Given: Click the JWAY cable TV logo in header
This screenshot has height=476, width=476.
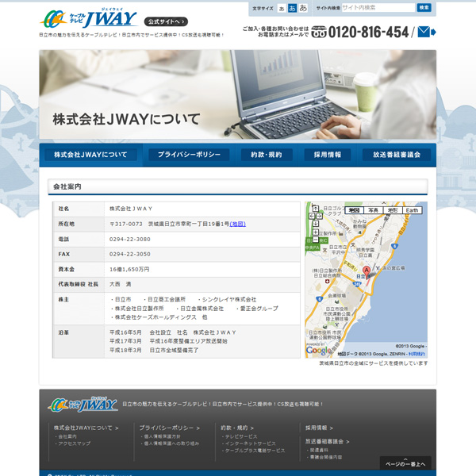Looking at the screenshot, I should pos(88,19).
